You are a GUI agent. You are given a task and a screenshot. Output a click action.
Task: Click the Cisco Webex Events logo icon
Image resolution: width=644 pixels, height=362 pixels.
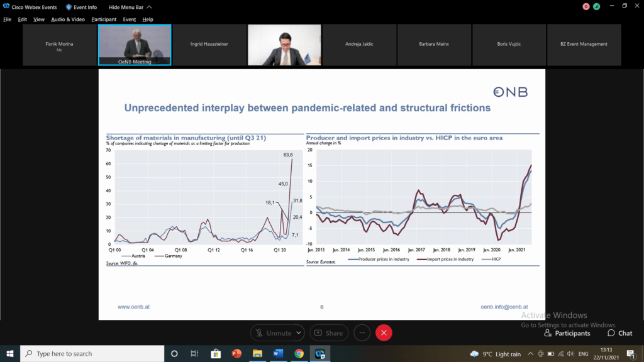(6, 6)
